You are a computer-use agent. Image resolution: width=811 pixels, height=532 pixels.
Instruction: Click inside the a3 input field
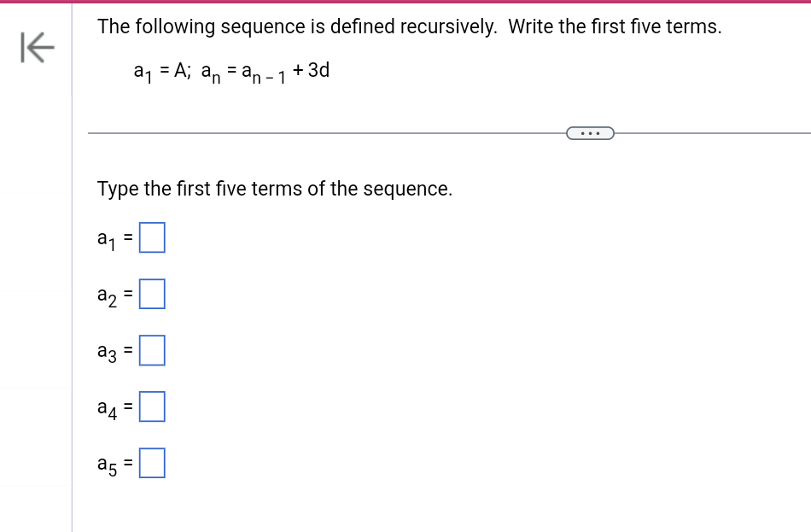click(152, 350)
